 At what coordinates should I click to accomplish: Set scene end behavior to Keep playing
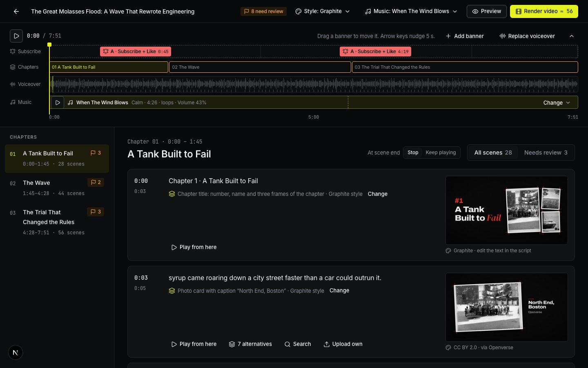coord(441,153)
